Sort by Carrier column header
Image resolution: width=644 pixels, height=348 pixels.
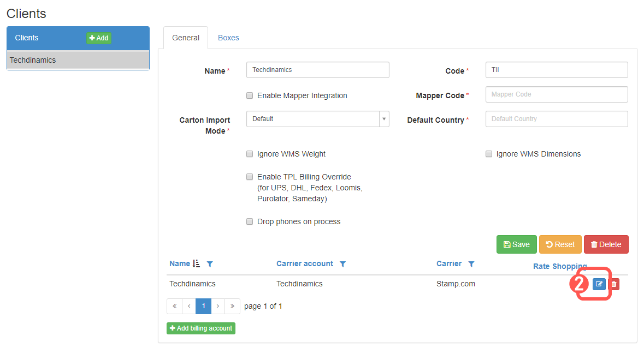pyautogui.click(x=449, y=263)
